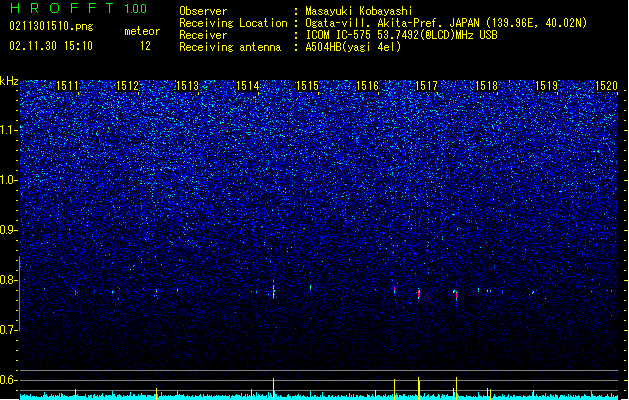This screenshot has height=400, width=629.
Task: Click the 1516 time axis label
Action: [367, 86]
